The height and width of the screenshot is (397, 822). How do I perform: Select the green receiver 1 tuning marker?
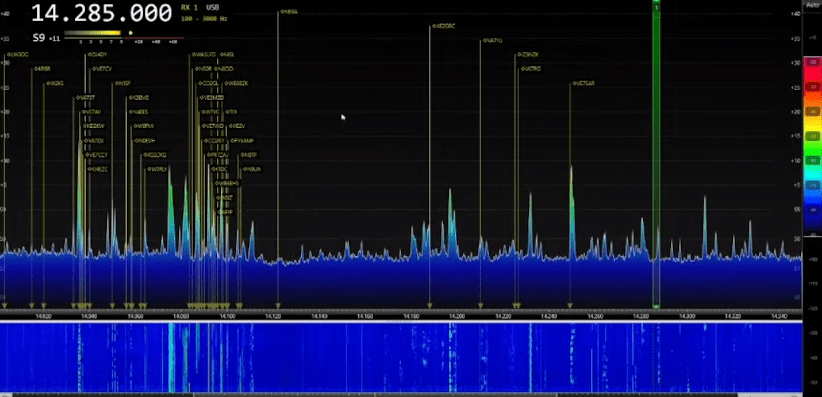coord(656,155)
